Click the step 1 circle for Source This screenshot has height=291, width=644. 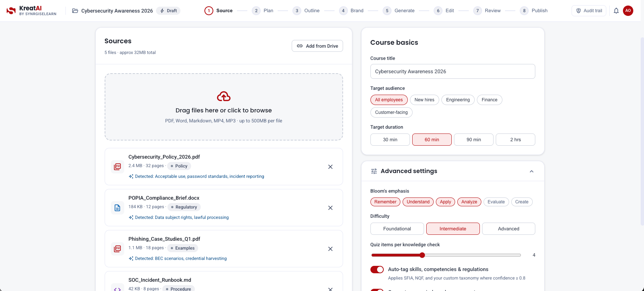coord(209,11)
